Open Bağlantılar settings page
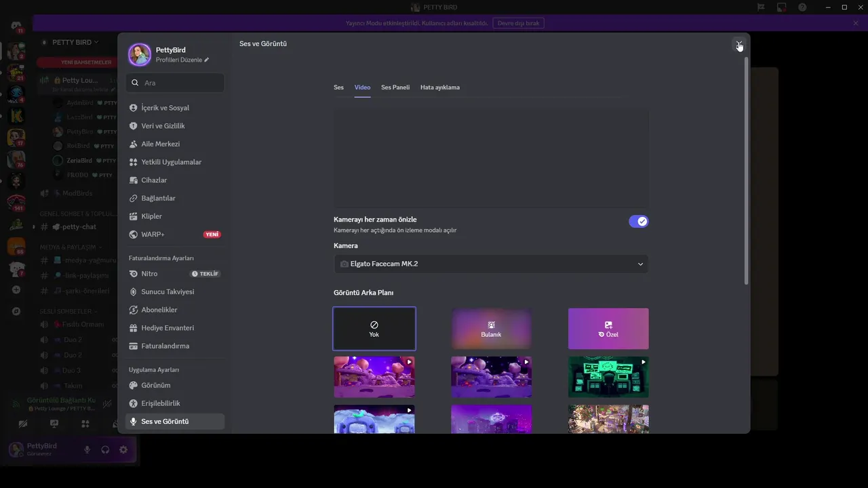868x488 pixels. [174, 198]
